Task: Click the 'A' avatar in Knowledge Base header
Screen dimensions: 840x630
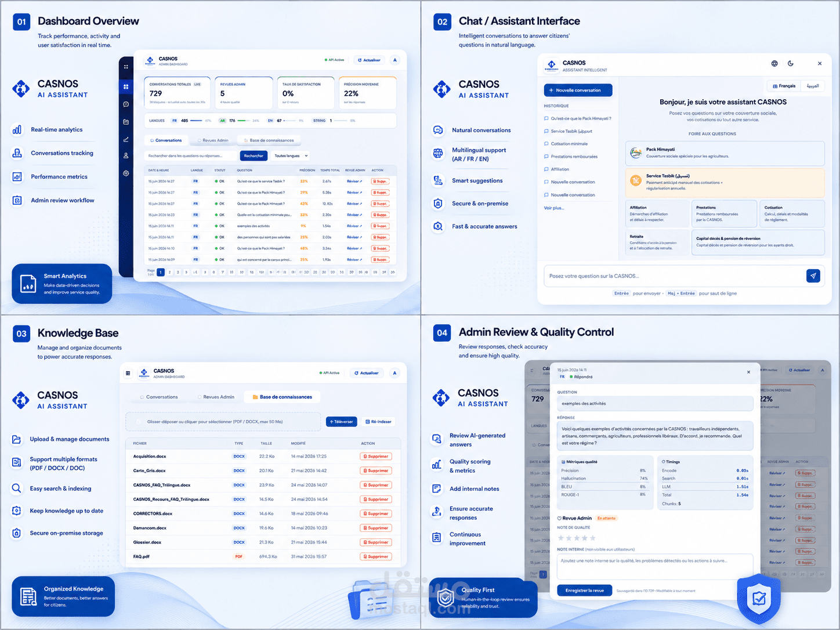Action: click(x=395, y=373)
